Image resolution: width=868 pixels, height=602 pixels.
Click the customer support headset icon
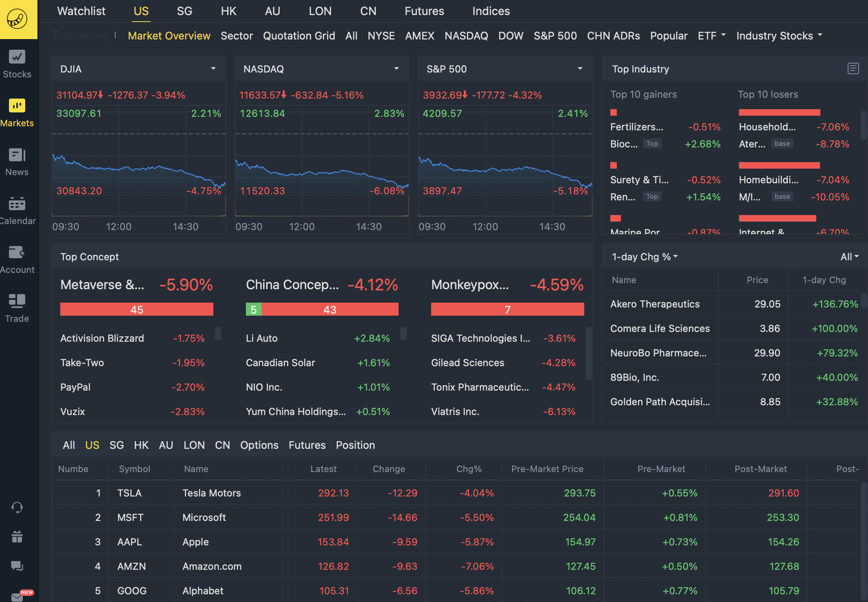[x=17, y=508]
